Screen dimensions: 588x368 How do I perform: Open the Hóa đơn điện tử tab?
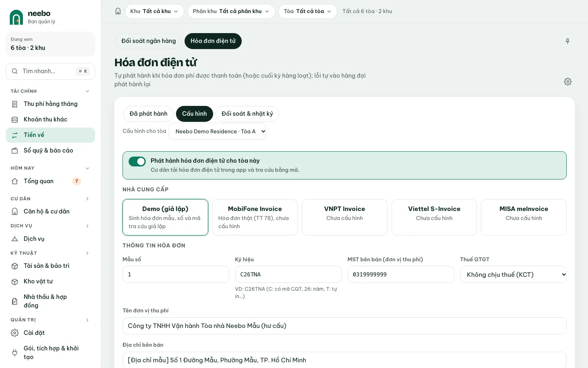pos(213,41)
